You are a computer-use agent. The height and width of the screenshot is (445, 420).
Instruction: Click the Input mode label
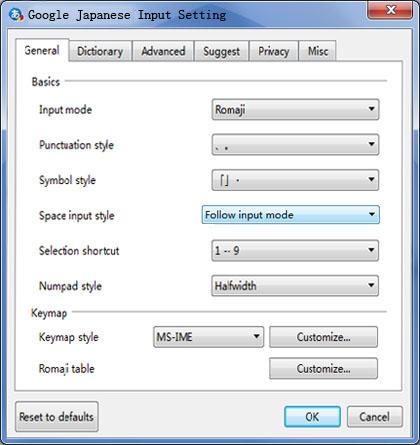point(65,110)
